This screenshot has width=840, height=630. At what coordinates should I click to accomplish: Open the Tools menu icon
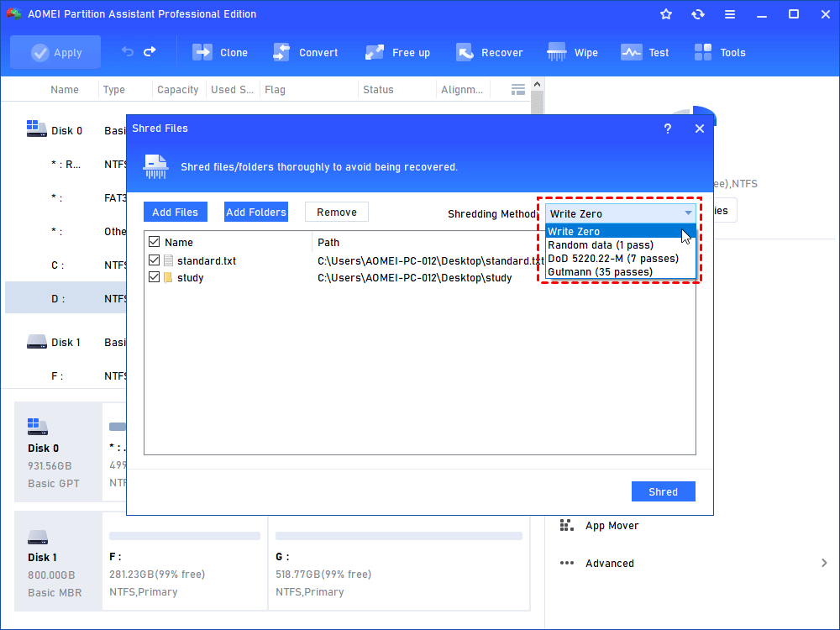703,52
